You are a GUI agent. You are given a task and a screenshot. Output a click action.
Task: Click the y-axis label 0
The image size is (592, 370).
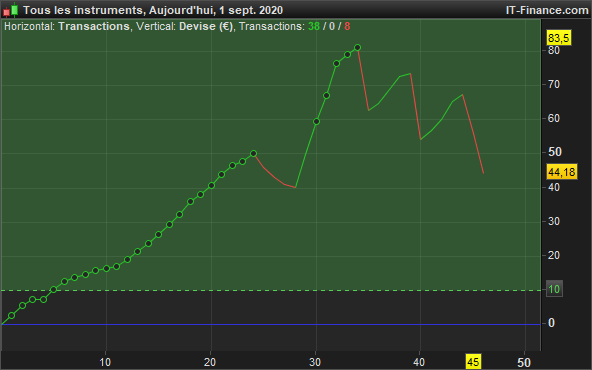[x=551, y=323]
